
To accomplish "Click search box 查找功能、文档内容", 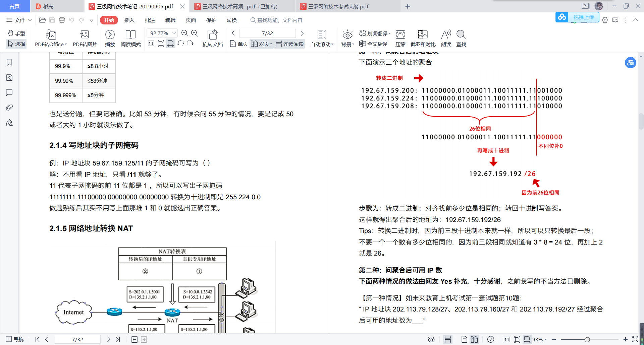I will coord(277,20).
